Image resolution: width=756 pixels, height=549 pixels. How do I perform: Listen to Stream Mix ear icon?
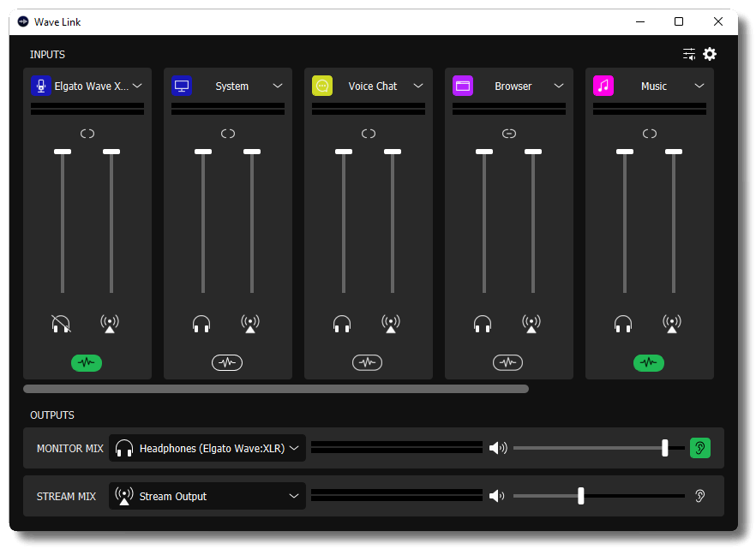700,496
